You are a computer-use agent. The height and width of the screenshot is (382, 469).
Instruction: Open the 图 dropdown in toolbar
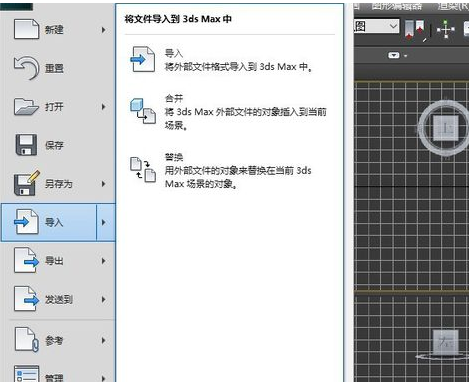[x=376, y=26]
